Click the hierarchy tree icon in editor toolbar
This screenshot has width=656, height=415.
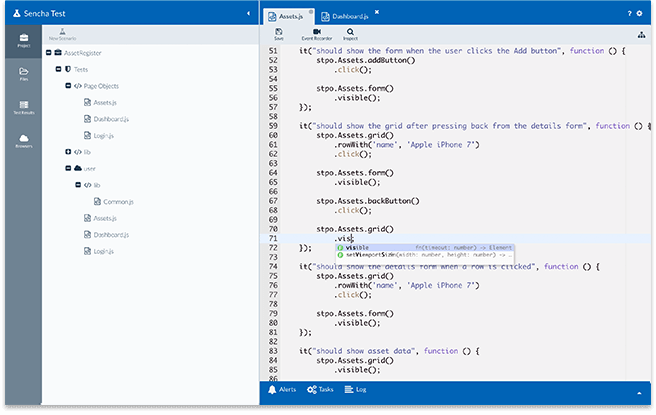tap(641, 35)
